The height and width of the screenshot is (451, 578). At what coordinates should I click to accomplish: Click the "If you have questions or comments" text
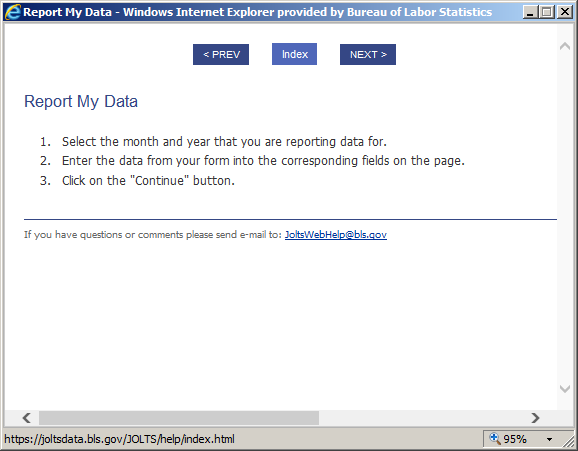[x=153, y=235]
